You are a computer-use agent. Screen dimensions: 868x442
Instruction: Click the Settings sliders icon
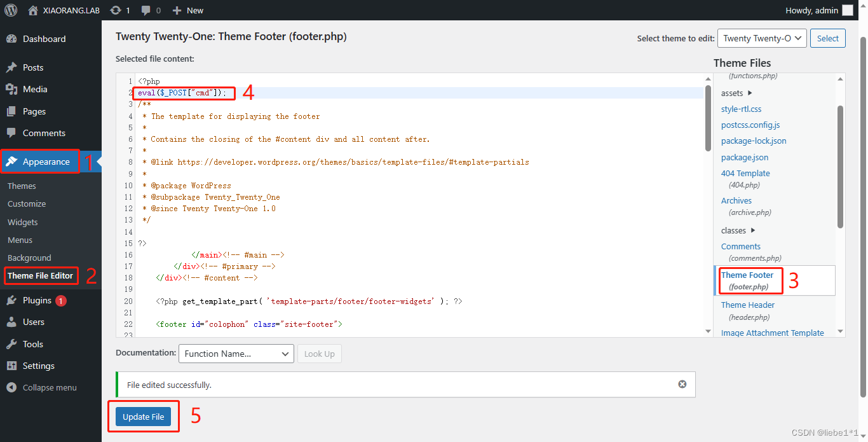tap(11, 366)
